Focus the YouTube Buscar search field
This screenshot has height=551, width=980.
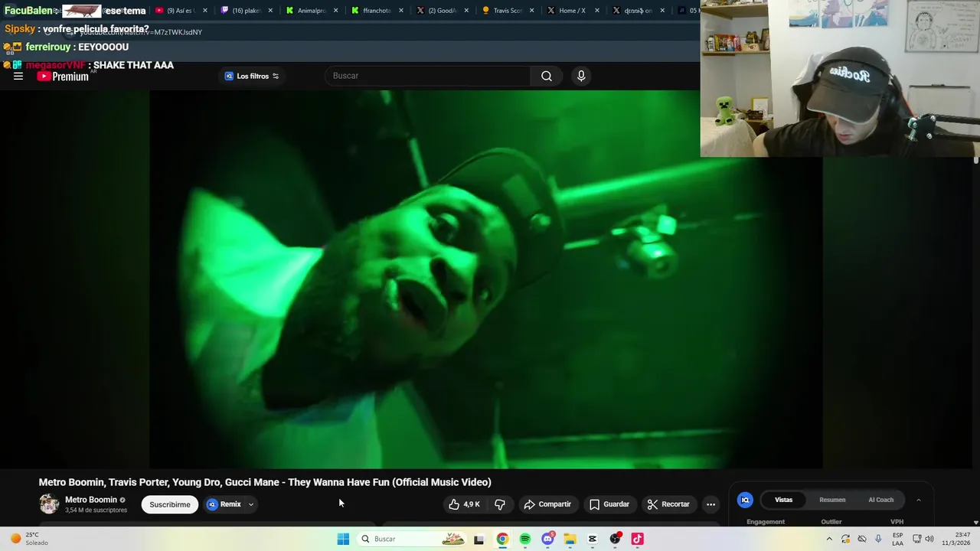[428, 76]
